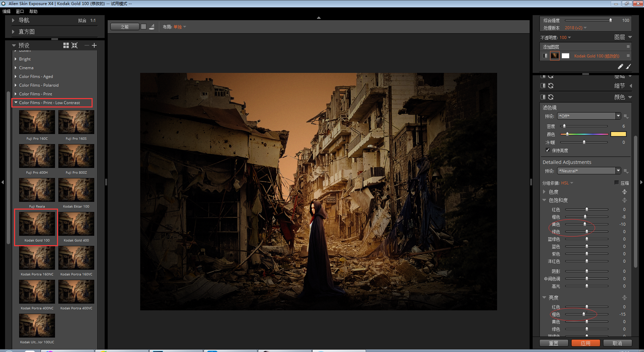Open the 分组依据 HSL dropdown
The image size is (644, 352).
(x=567, y=183)
